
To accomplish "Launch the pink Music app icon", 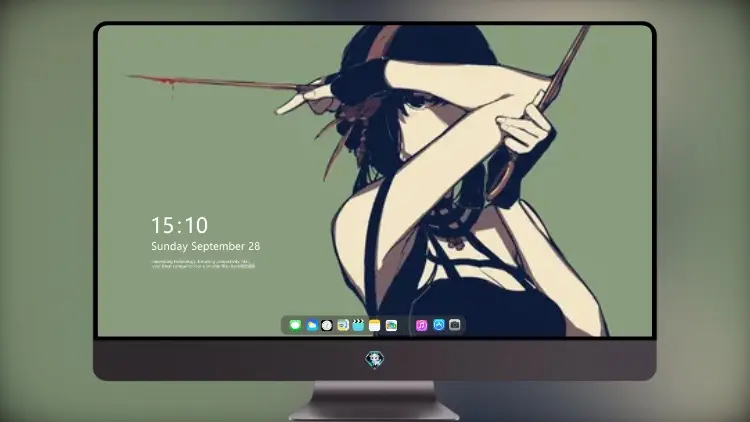I will pyautogui.click(x=421, y=325).
